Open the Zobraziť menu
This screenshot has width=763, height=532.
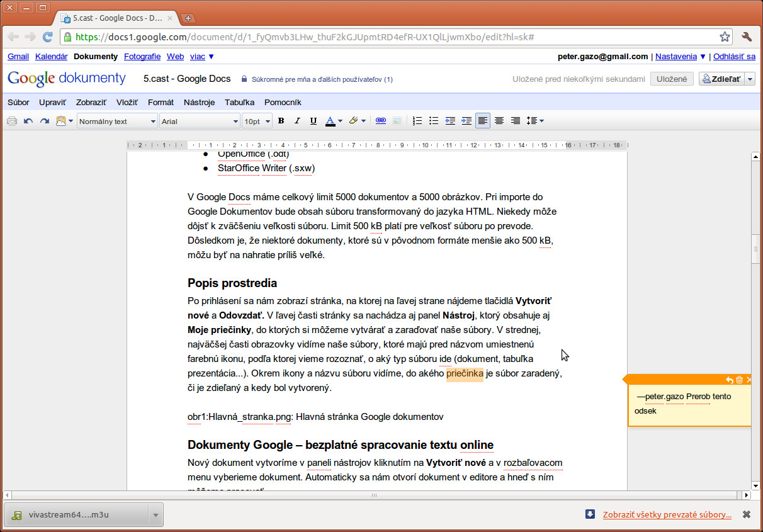(91, 102)
